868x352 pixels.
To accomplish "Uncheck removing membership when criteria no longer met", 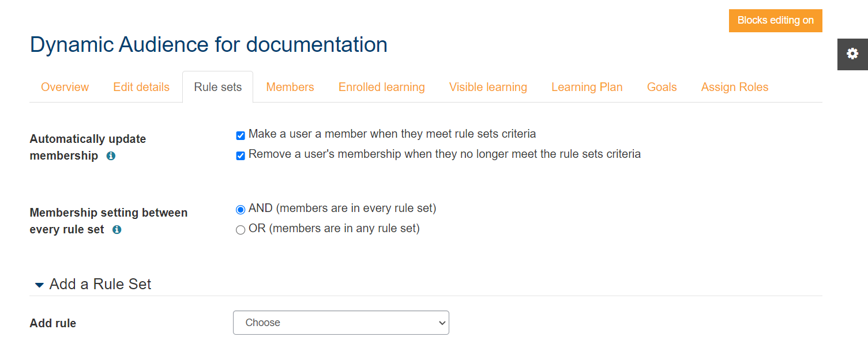I will [x=241, y=155].
